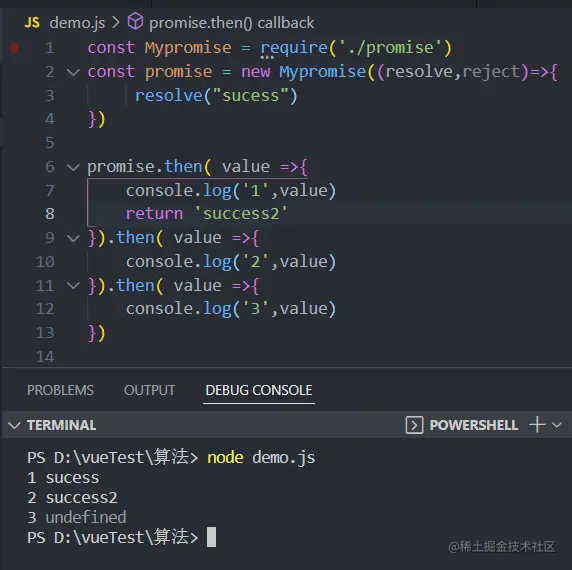Fold the then callback at line 6
Screen dimensions: 572x570
point(73,167)
